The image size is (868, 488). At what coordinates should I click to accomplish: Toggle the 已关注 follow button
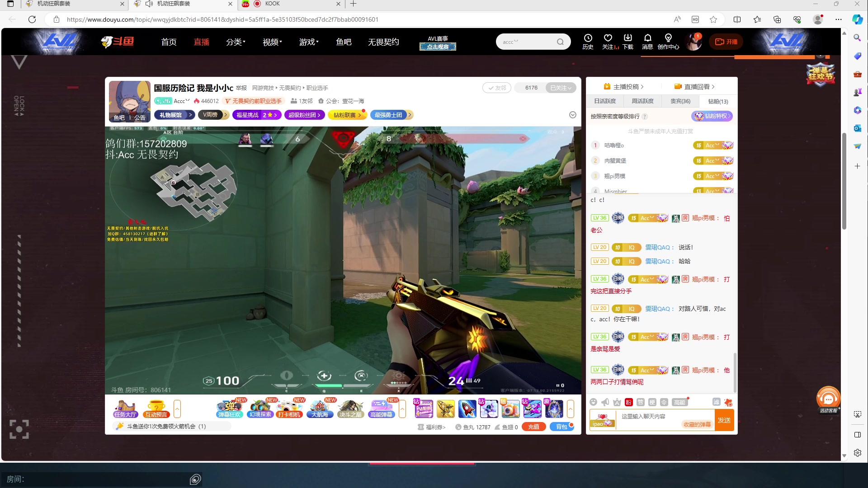[561, 88]
